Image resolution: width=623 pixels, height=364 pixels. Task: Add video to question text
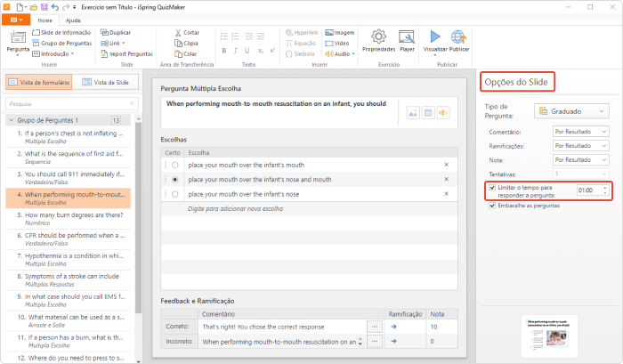pos(428,113)
